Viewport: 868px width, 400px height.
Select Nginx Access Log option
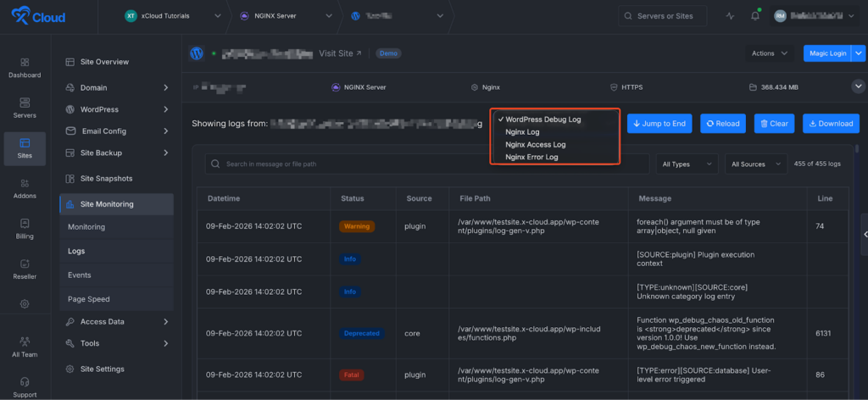pyautogui.click(x=535, y=145)
